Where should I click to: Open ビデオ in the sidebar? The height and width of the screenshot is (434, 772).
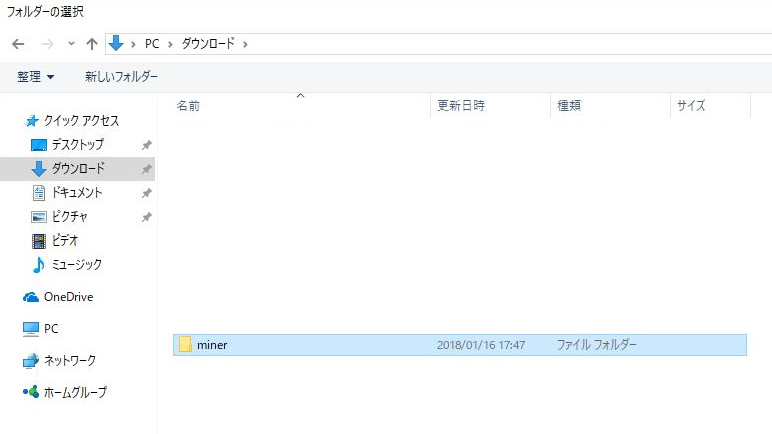(x=65, y=240)
